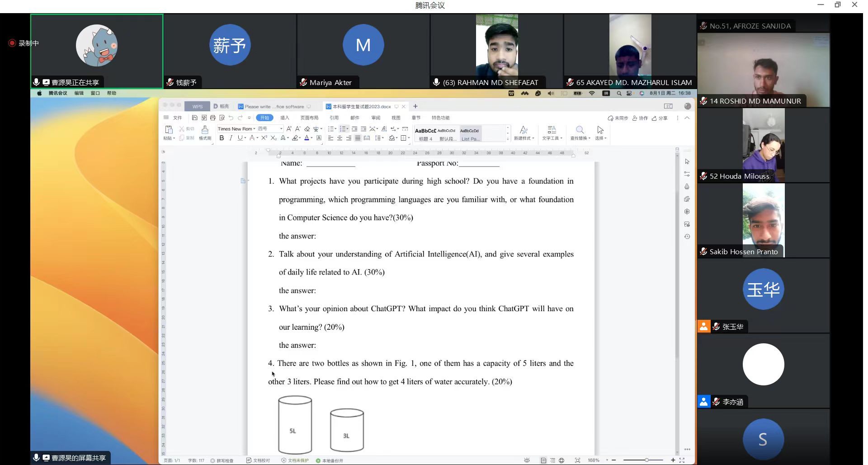Open the zoom percentage dropdown
The image size is (868, 465).
(607, 460)
